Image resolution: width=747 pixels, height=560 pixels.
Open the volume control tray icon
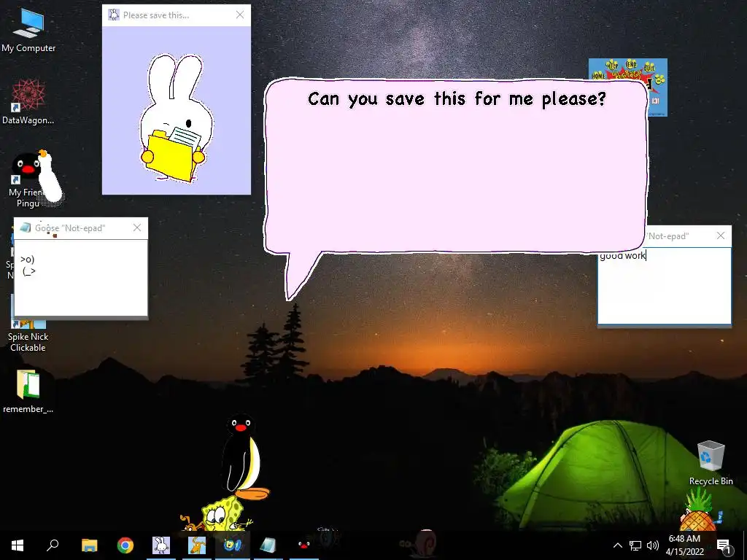coord(653,545)
